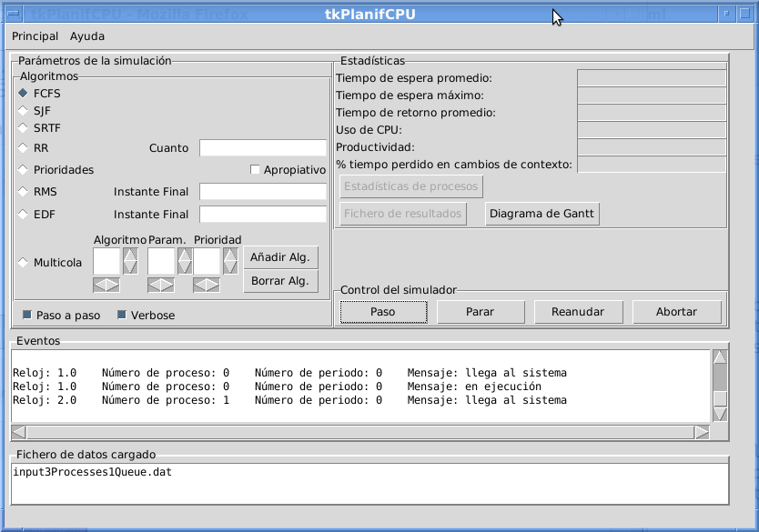Enable the Apropiativo checkbox
The width and height of the screenshot is (759, 532).
click(x=256, y=170)
